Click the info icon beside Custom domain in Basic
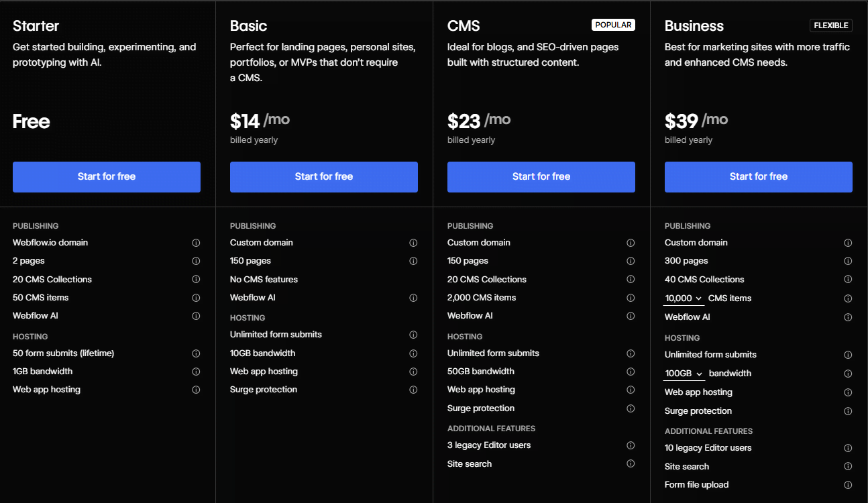Image resolution: width=868 pixels, height=503 pixels. [x=413, y=242]
